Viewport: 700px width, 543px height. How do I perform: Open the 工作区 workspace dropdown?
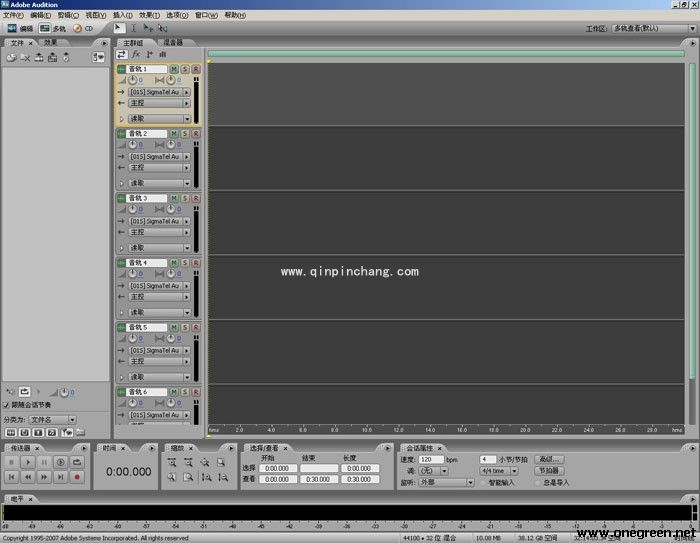pos(654,29)
